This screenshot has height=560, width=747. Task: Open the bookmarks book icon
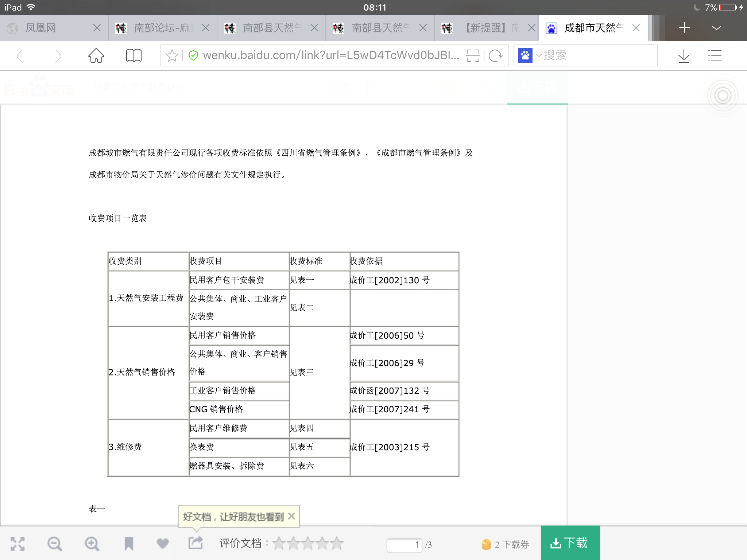133,56
